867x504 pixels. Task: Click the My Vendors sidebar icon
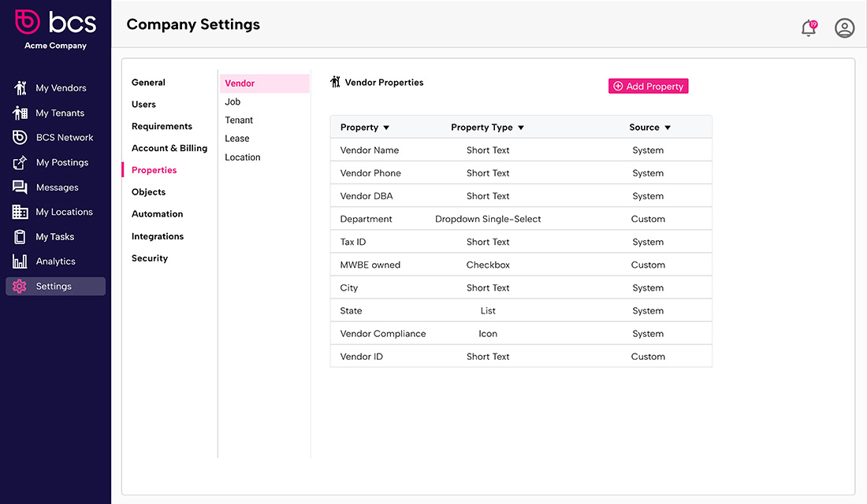click(20, 88)
